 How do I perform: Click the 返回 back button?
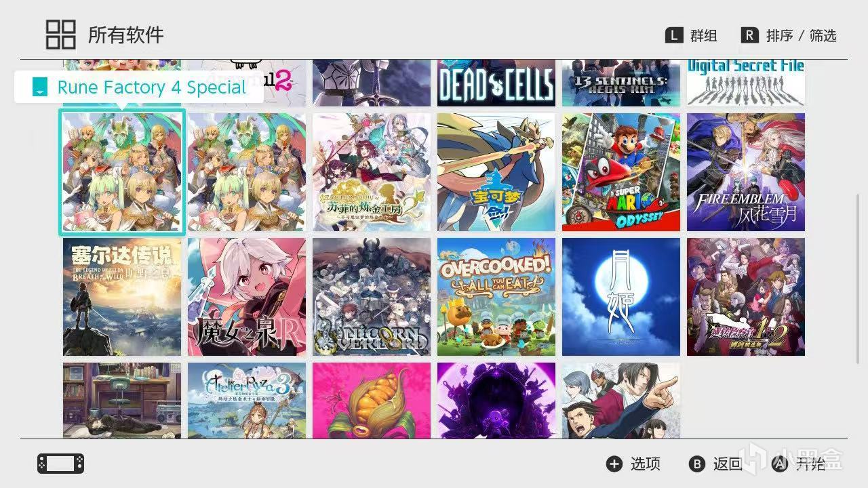[715, 464]
